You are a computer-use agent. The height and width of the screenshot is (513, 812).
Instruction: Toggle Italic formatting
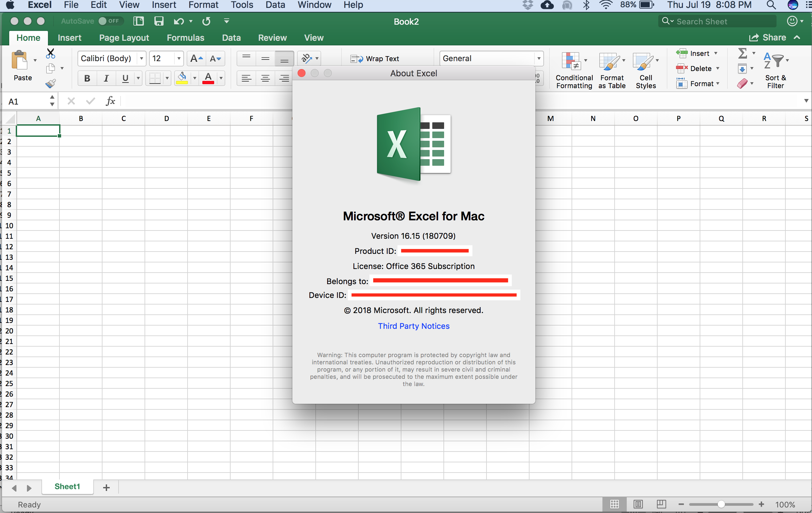pos(106,78)
